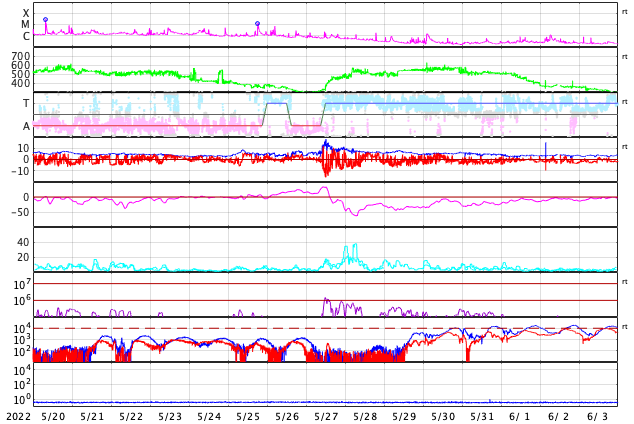Click the 40 tick on the cyan panel
Viewport: 634px width, 424px height.
[x=23, y=243]
